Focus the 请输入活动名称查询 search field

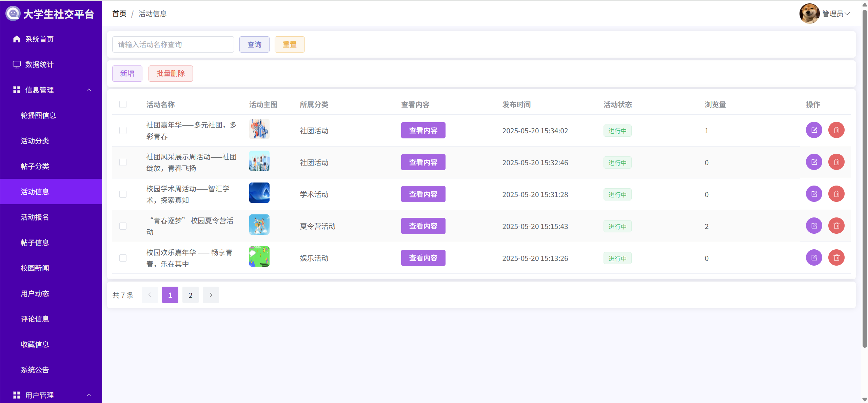tap(173, 44)
